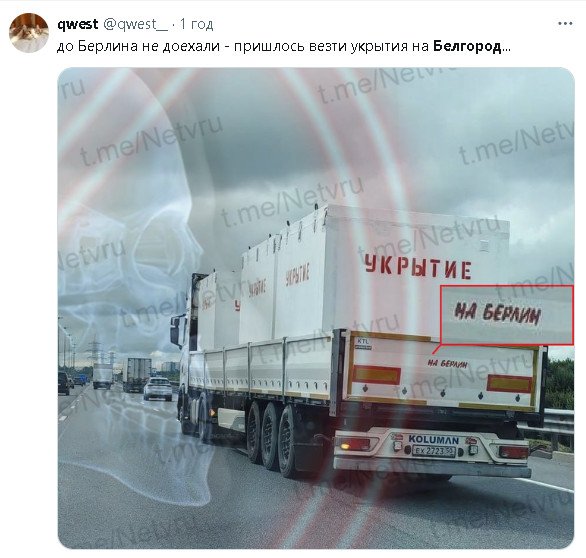Click the red-framed НА БЕРЛИН inset
The width and height of the screenshot is (586, 558).
(x=507, y=315)
